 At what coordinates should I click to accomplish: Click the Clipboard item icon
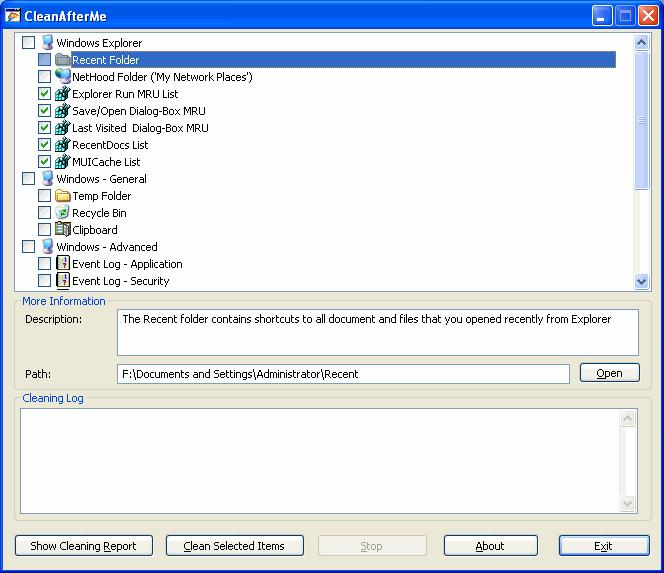(62, 230)
